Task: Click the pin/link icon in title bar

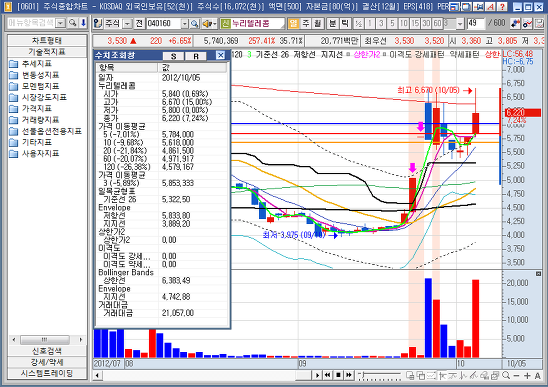Action: coord(478,6)
